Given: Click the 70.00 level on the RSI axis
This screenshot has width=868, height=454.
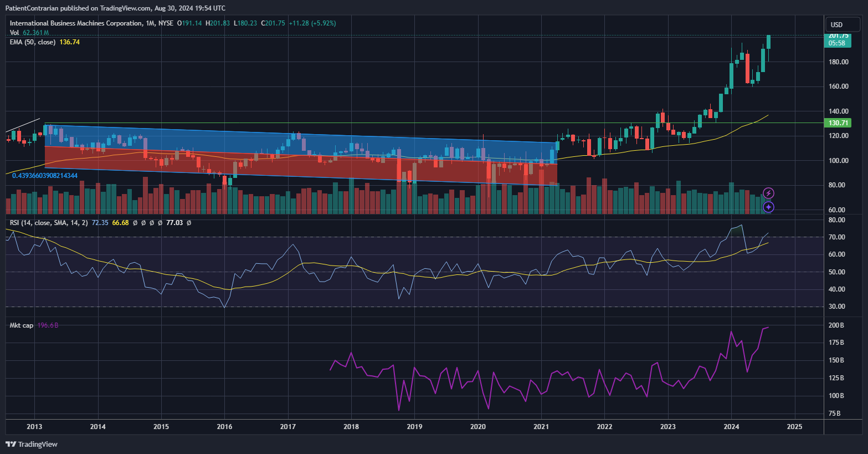Looking at the screenshot, I should [x=836, y=237].
